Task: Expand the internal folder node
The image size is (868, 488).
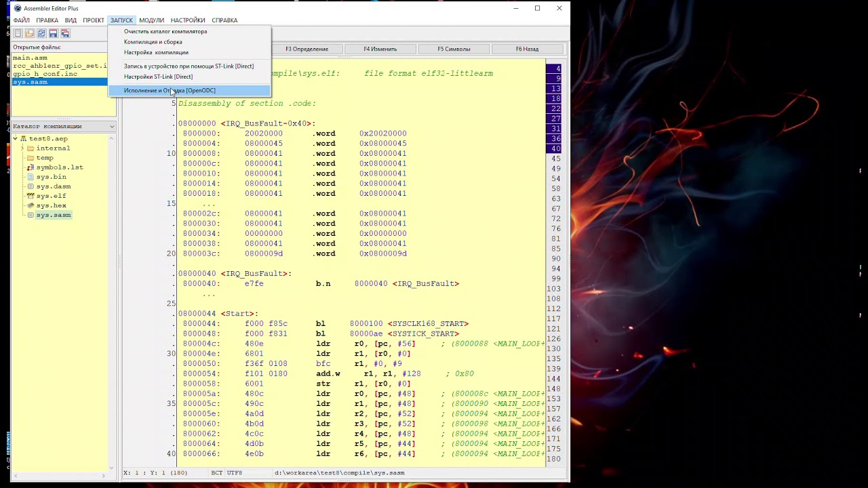Action: (x=22, y=148)
